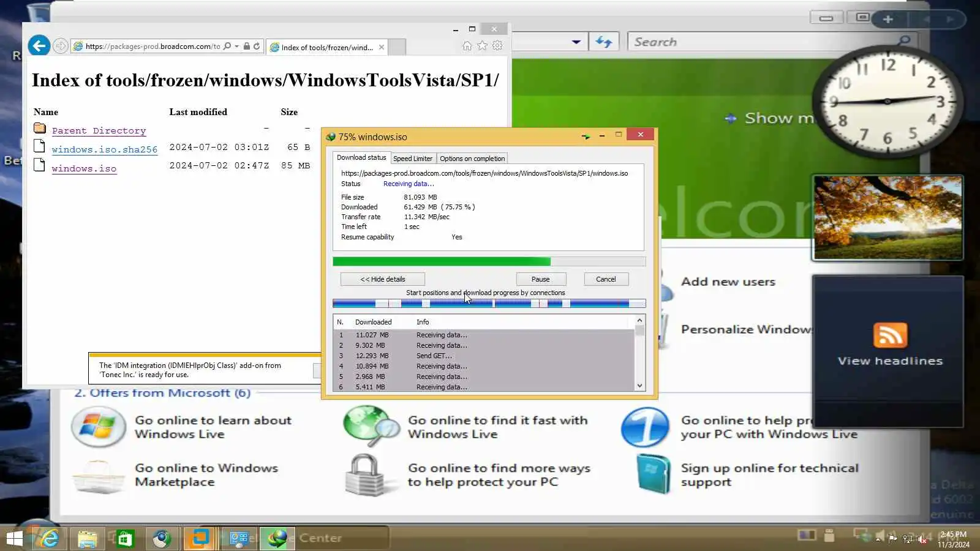Open 'Go online to find more ways to help protect your PC'

pos(499,475)
